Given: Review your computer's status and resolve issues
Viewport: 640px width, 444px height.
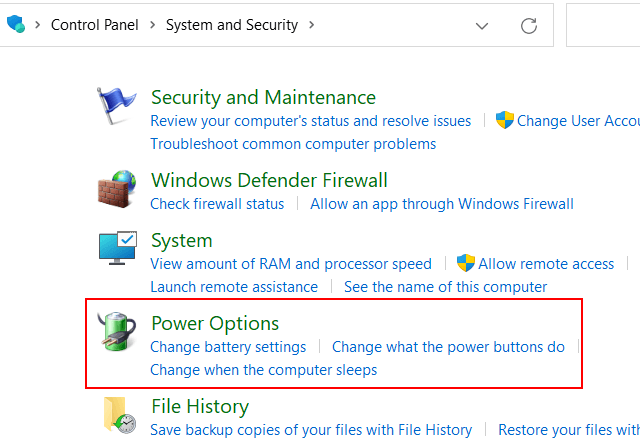Looking at the screenshot, I should (x=311, y=121).
